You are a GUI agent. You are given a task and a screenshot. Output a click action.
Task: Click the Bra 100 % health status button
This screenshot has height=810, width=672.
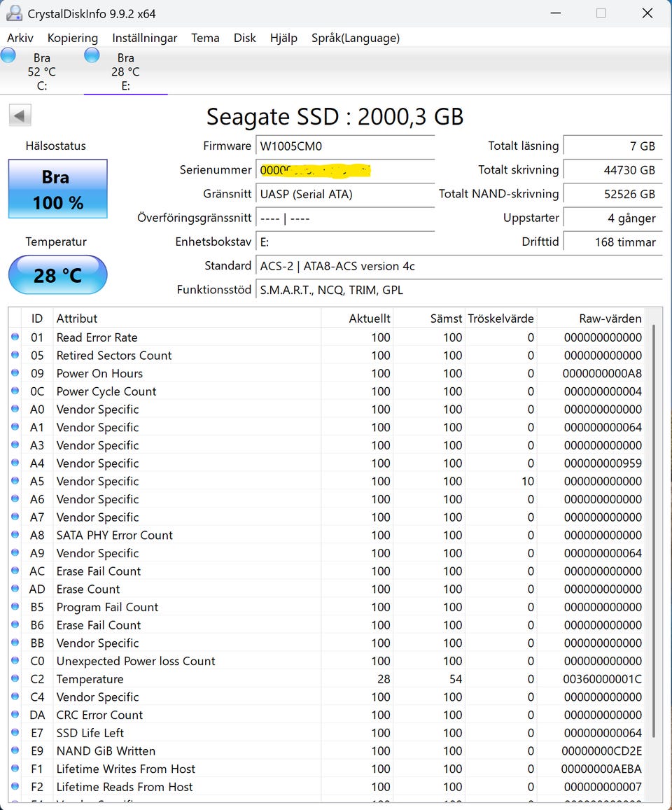click(x=58, y=189)
